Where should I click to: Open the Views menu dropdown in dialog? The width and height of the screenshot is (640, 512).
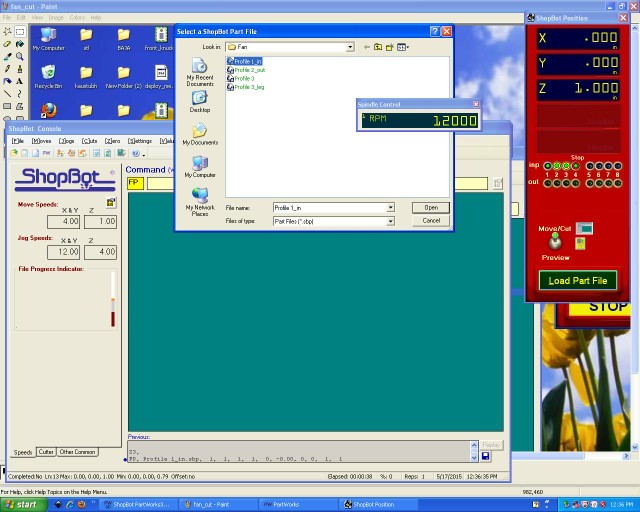pos(403,47)
